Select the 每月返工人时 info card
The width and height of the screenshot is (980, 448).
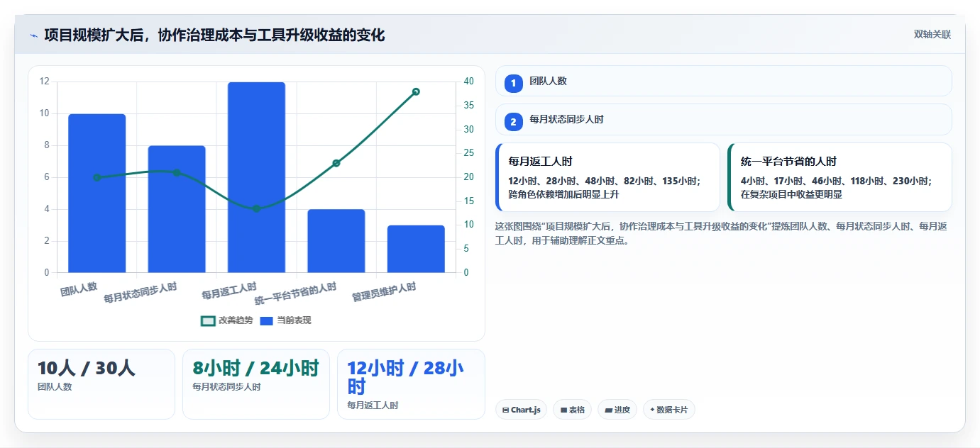(x=608, y=177)
